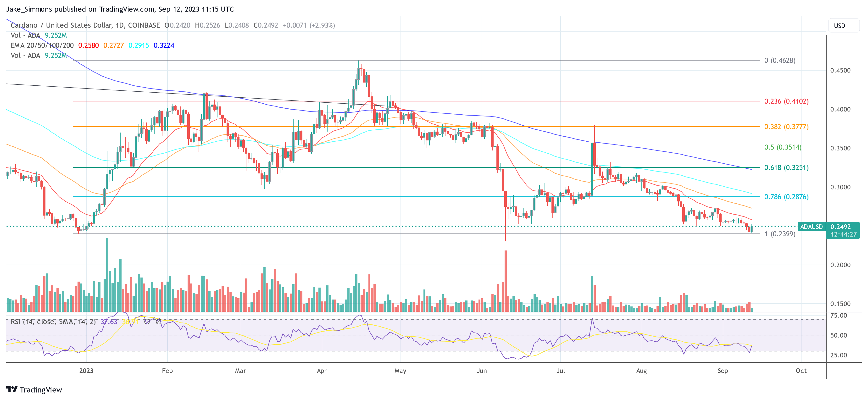Image resolution: width=868 pixels, height=400 pixels.
Task: Click the high price H0.2526
Action: tap(208, 25)
